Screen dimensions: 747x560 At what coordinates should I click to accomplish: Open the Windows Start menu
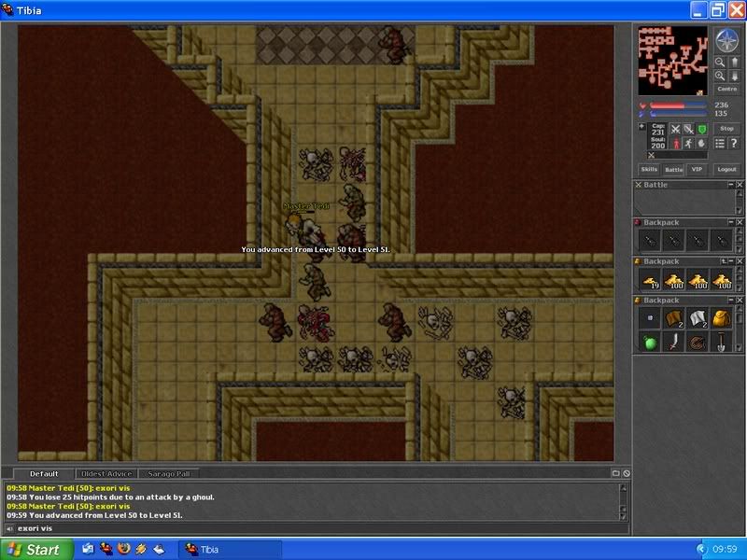[37, 550]
